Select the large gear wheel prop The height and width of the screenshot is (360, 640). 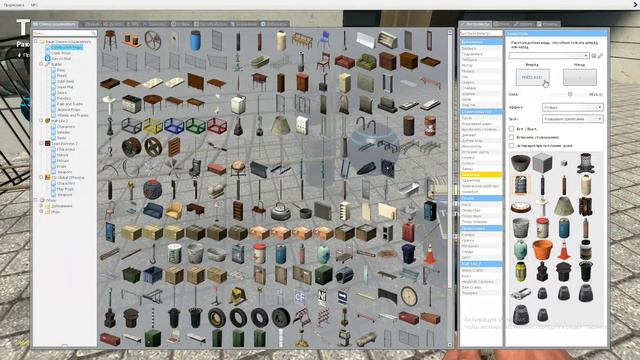[x=152, y=40]
